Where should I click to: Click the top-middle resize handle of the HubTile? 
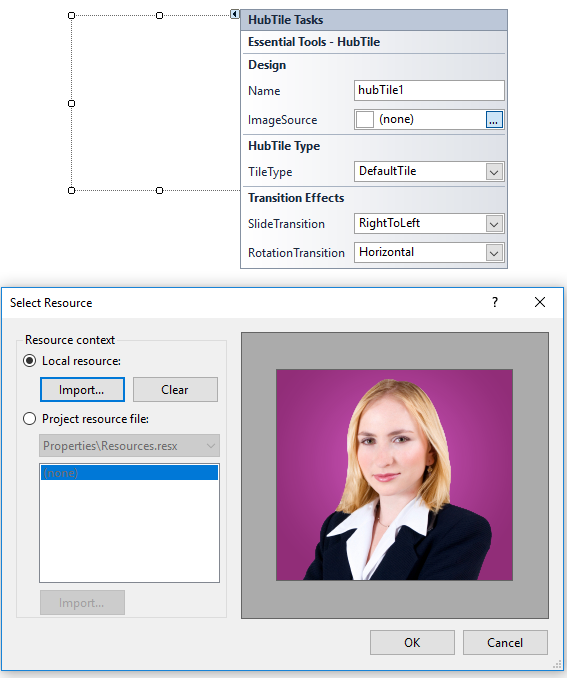(160, 16)
